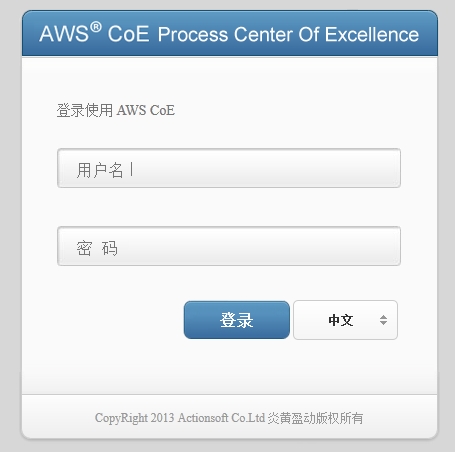Viewport: 455px width, 452px height.
Task: Click 密码 placeholder label inside second field
Action: point(97,248)
